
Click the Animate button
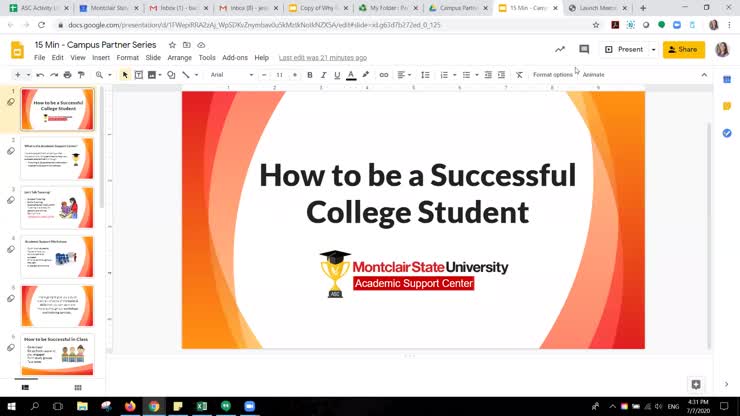pos(593,75)
